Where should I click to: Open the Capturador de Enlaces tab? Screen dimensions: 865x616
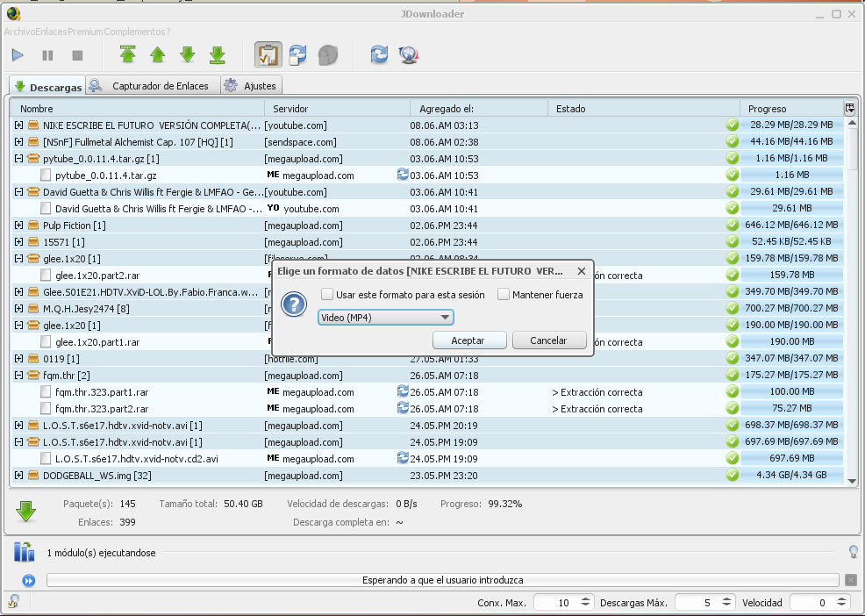click(x=154, y=86)
